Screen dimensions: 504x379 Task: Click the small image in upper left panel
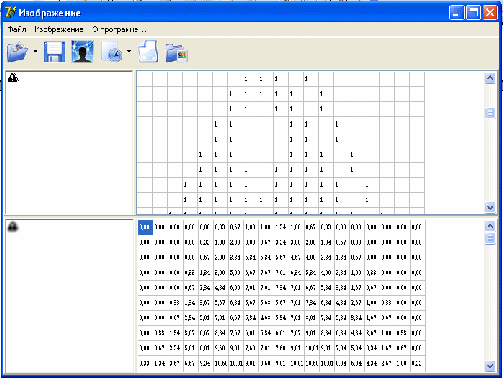point(13,78)
